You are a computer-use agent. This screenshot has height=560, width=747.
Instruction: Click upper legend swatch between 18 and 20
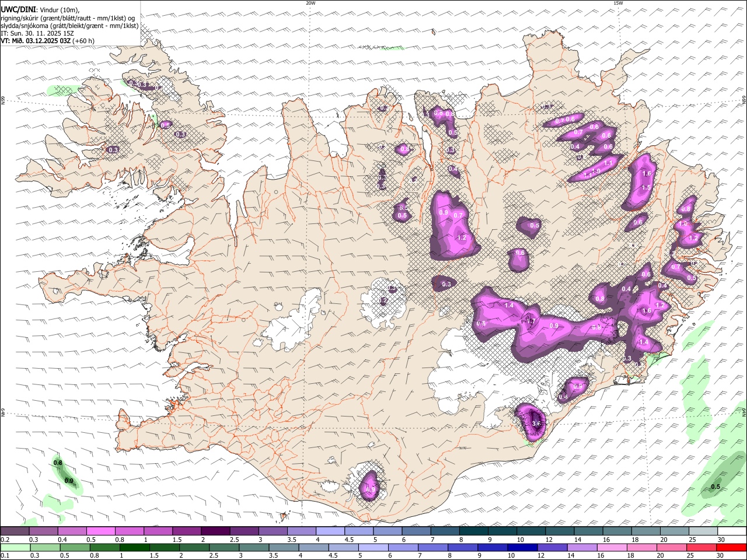[x=645, y=531]
